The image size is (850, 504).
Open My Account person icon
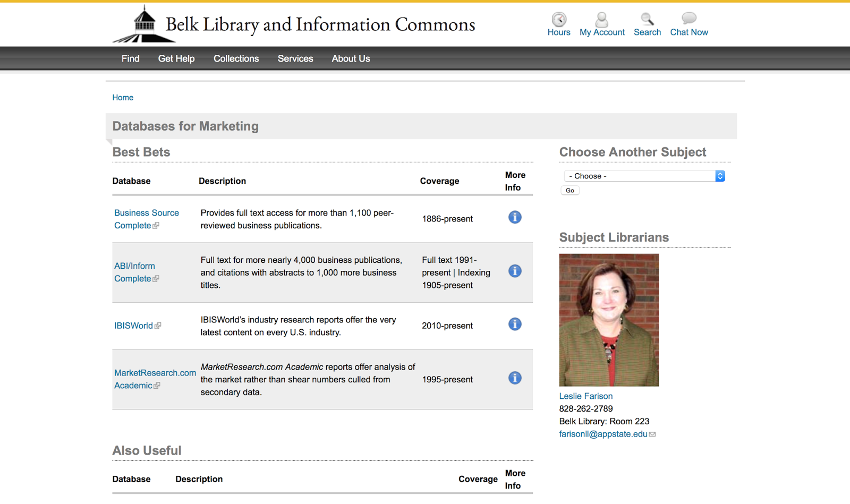602,20
